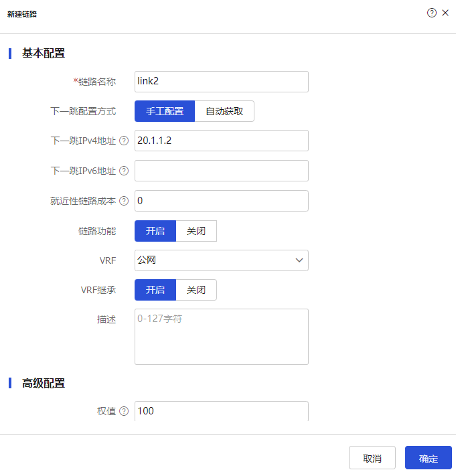Click help icon beside 就近性链路成本
The width and height of the screenshot is (456, 476).
(124, 201)
